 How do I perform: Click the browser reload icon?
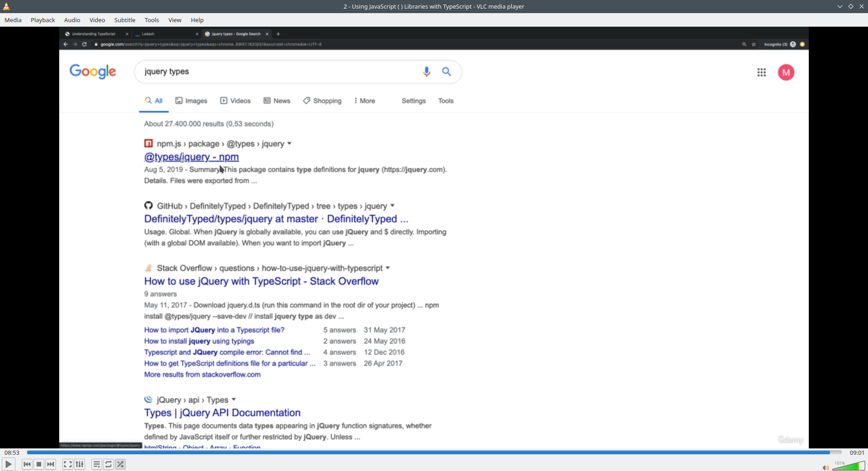tap(85, 44)
